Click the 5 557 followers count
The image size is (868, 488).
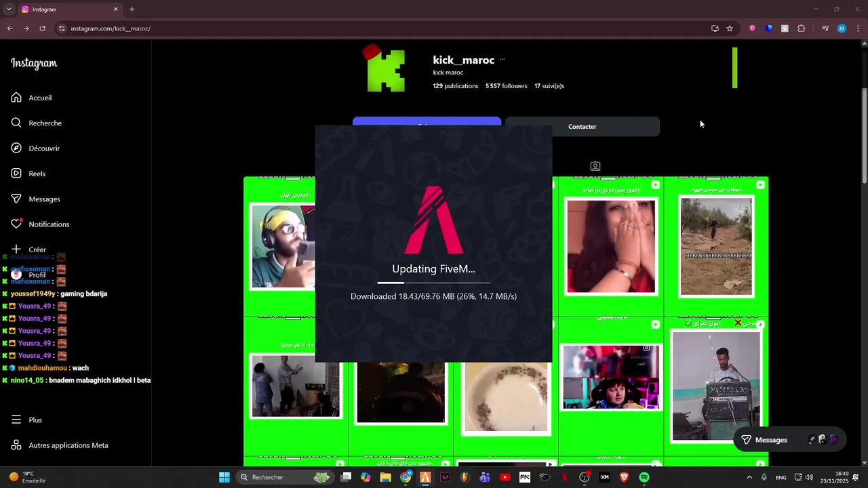point(506,86)
